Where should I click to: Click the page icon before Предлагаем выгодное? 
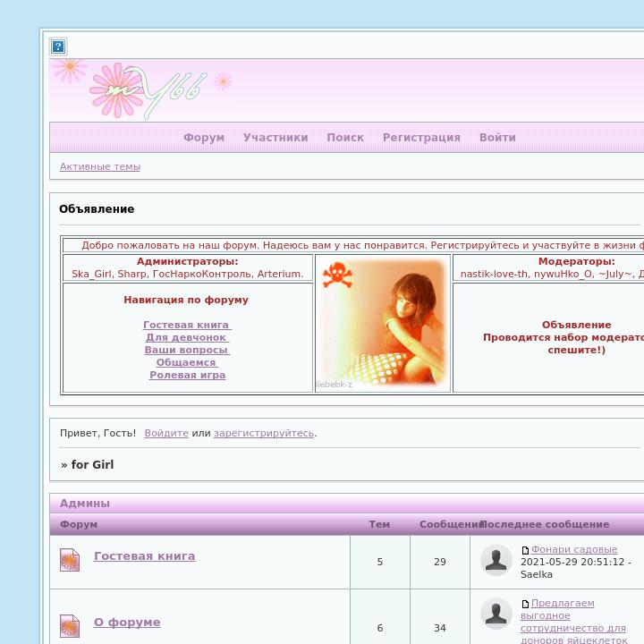coord(525,604)
